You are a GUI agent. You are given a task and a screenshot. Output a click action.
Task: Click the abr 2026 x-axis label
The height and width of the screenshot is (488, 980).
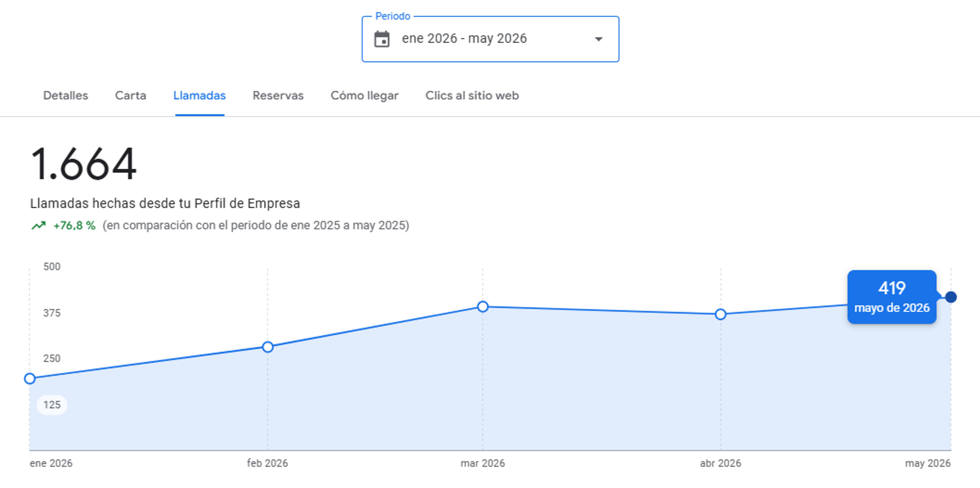point(720,463)
